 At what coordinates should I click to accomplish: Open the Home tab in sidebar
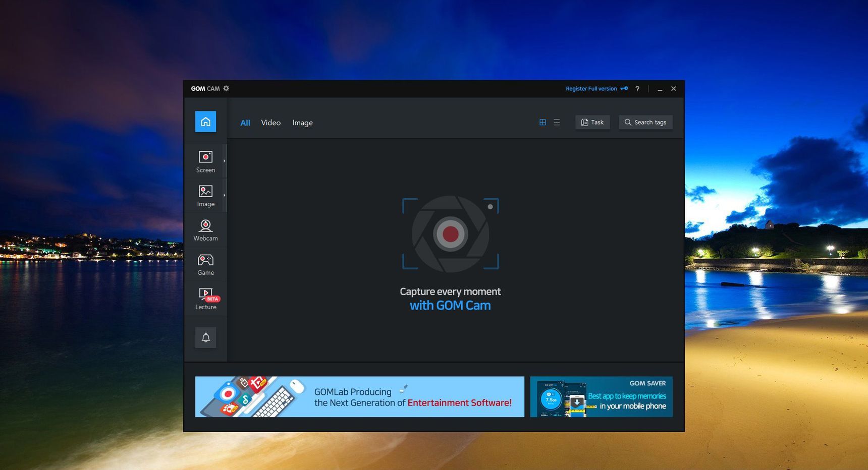coord(205,122)
